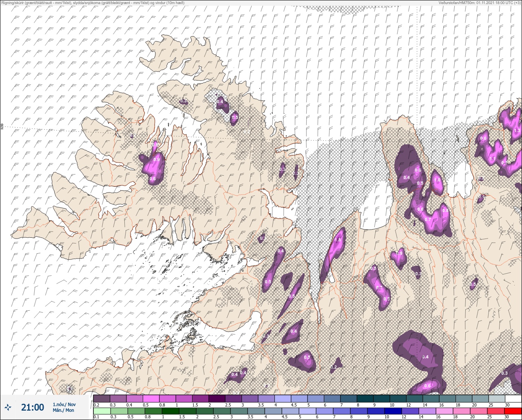Select the bright red 30 swatch in rain legend

[513, 411]
